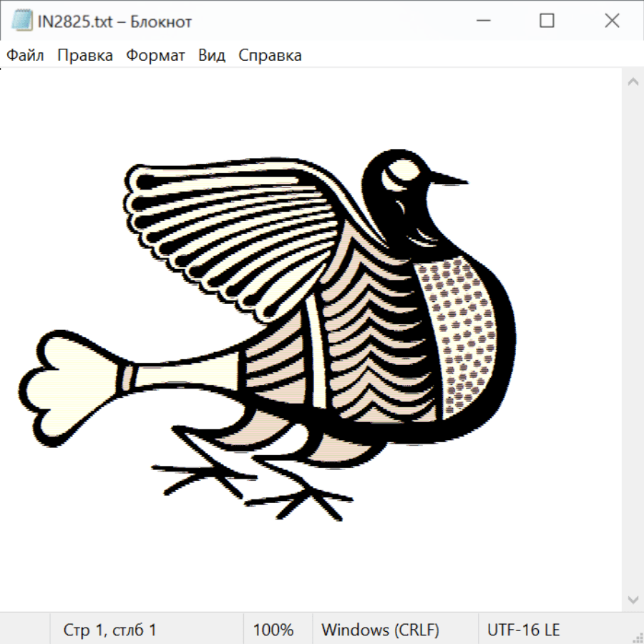Open the Формат menu

pos(155,56)
